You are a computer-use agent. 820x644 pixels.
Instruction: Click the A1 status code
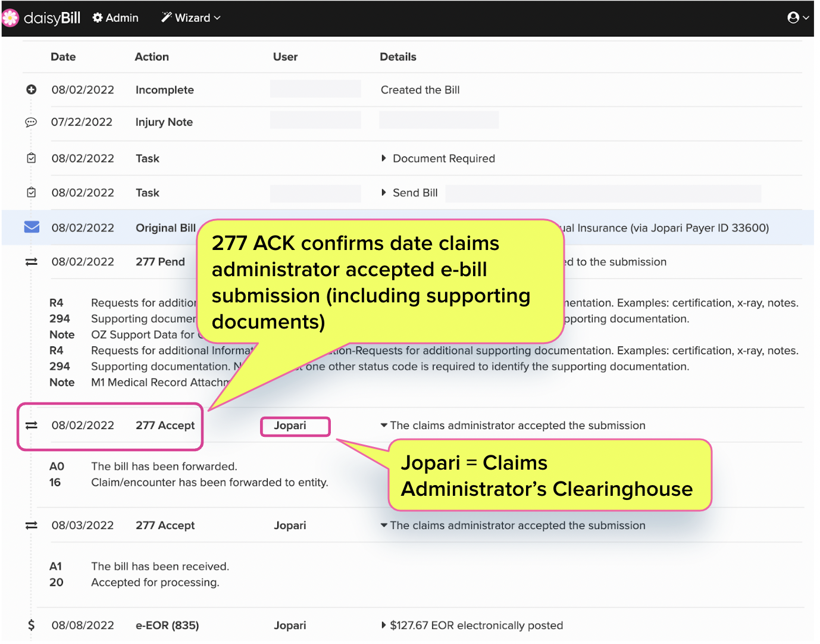(x=55, y=567)
